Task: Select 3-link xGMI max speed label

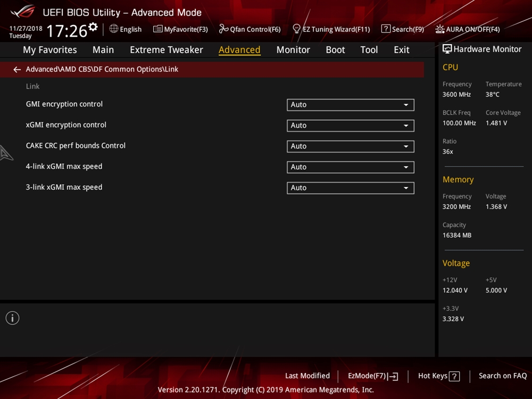Action: (x=64, y=187)
